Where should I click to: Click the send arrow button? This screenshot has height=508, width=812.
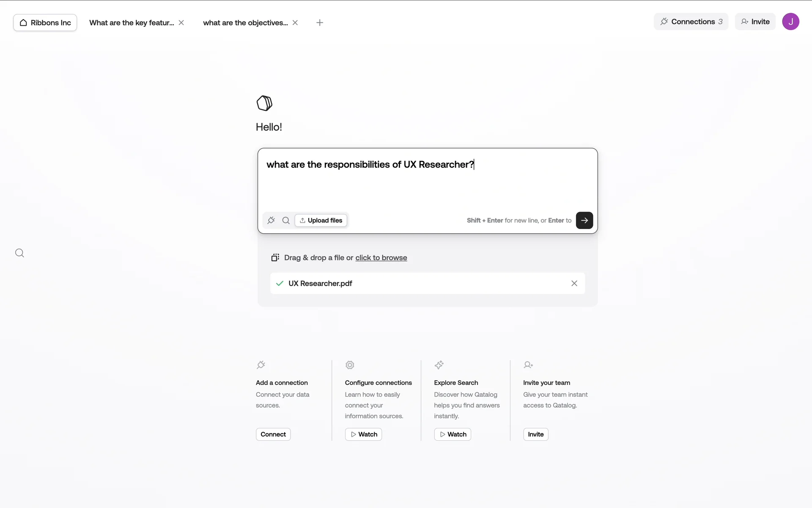pos(584,220)
